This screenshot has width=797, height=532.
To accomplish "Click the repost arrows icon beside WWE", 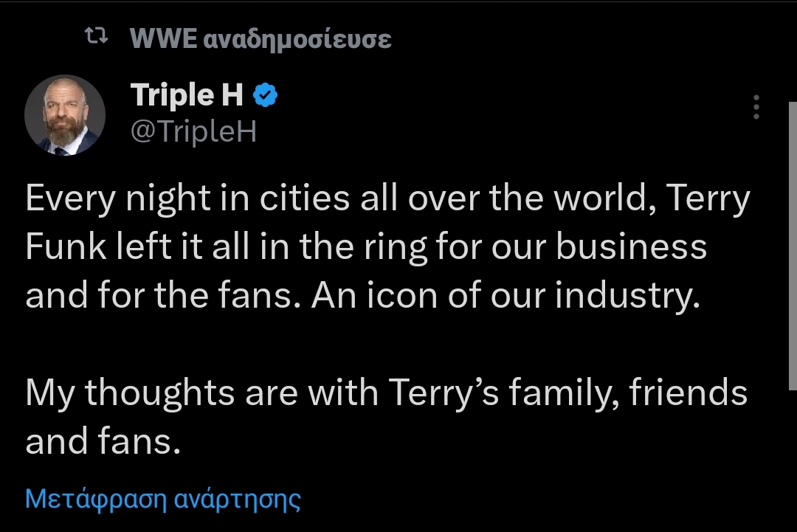I will pyautogui.click(x=96, y=36).
